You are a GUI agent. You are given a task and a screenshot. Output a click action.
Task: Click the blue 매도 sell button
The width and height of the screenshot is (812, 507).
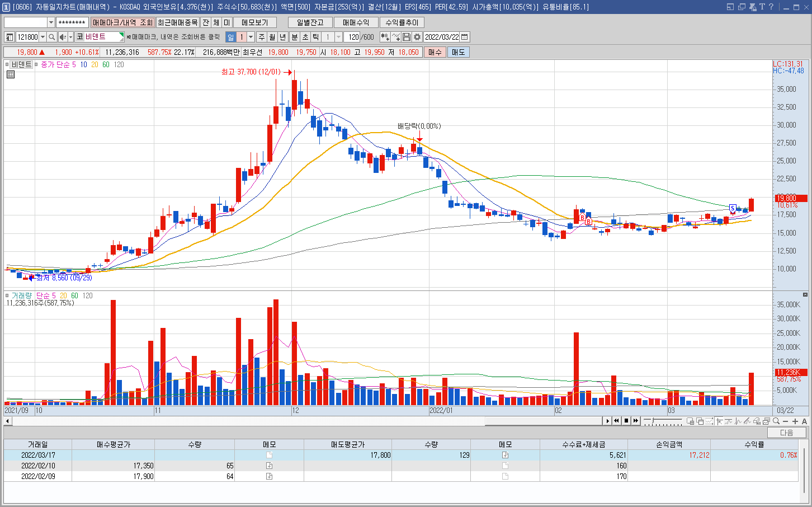pos(459,52)
